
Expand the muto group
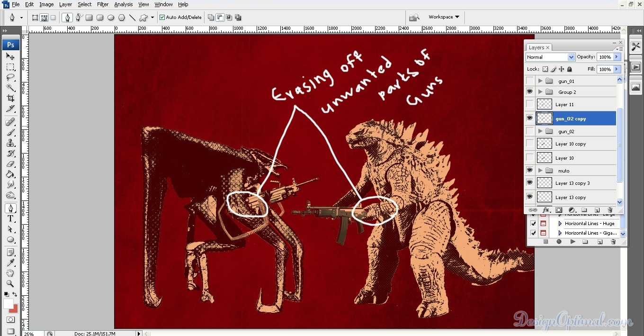(x=540, y=171)
